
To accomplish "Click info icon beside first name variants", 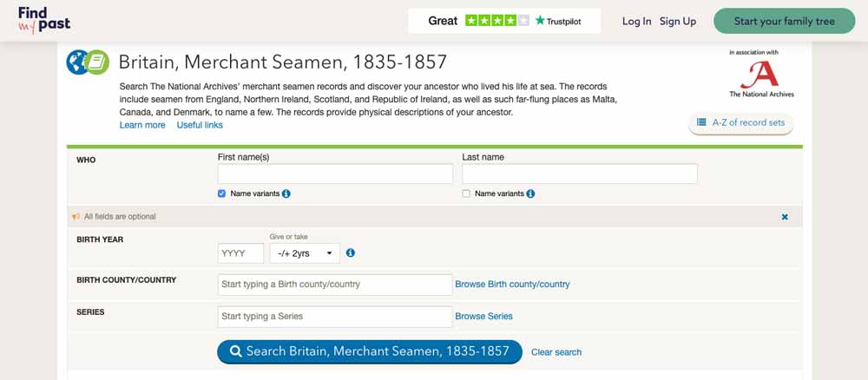I will point(286,194).
